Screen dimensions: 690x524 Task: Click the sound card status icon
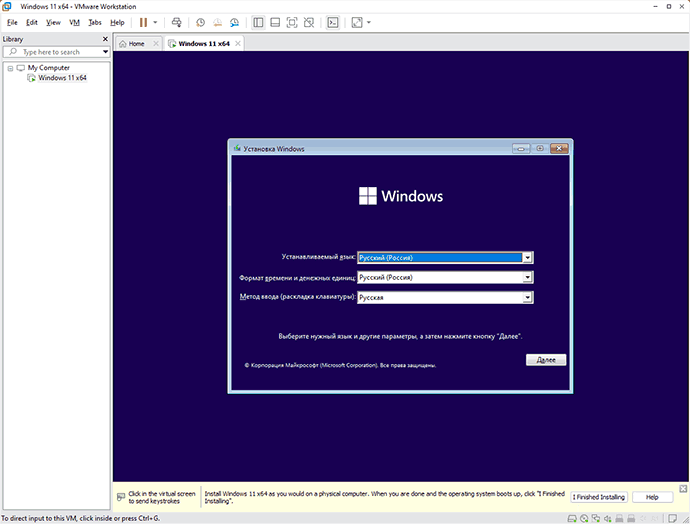(x=607, y=519)
